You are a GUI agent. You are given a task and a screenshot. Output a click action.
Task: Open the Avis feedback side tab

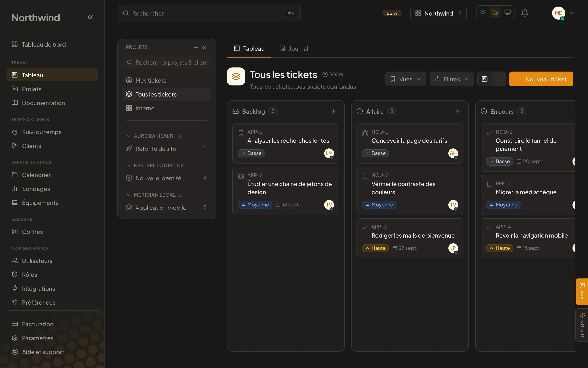click(582, 292)
